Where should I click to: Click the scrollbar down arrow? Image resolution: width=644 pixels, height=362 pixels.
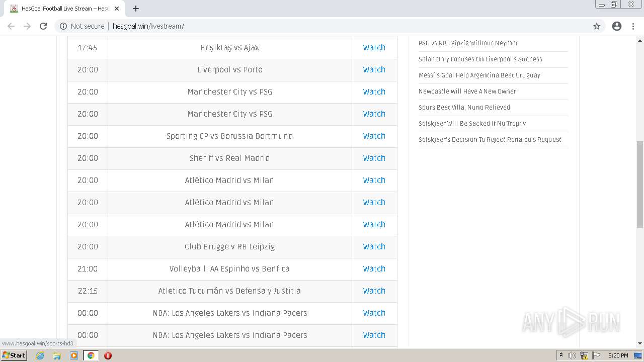pyautogui.click(x=639, y=343)
